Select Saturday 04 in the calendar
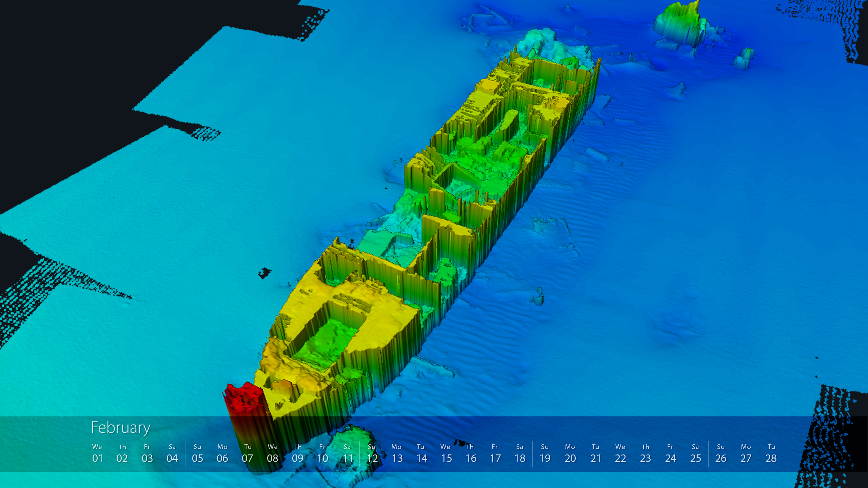 172,453
